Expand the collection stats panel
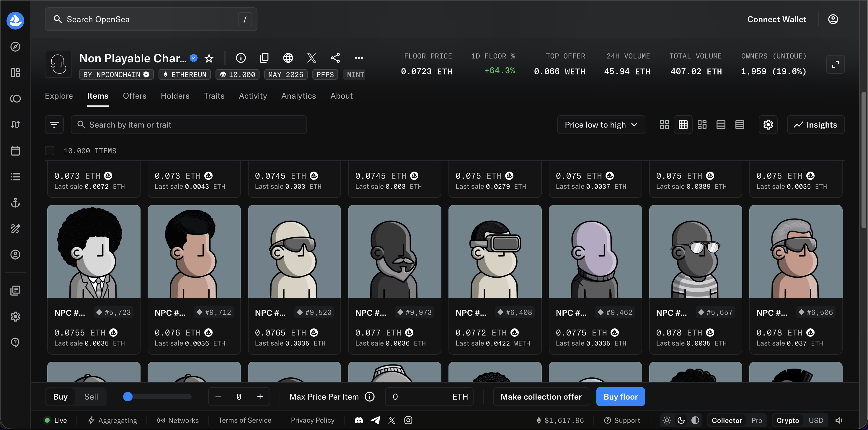This screenshot has height=430, width=868. pyautogui.click(x=835, y=64)
